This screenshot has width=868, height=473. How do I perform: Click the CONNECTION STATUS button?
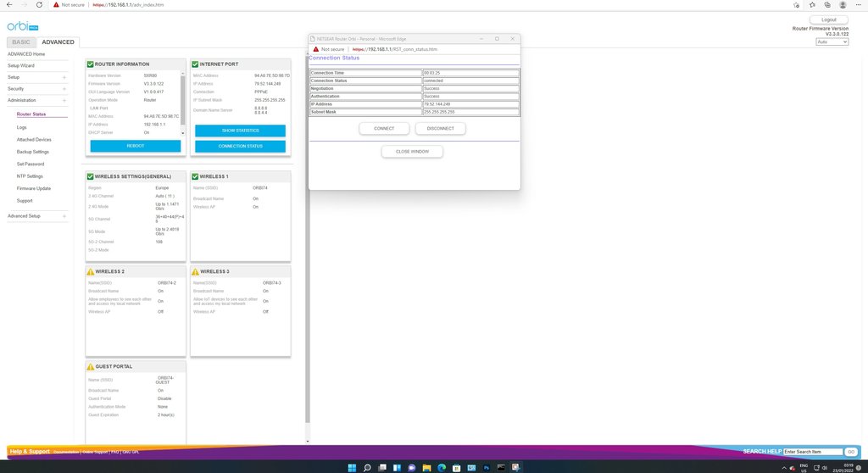240,146
